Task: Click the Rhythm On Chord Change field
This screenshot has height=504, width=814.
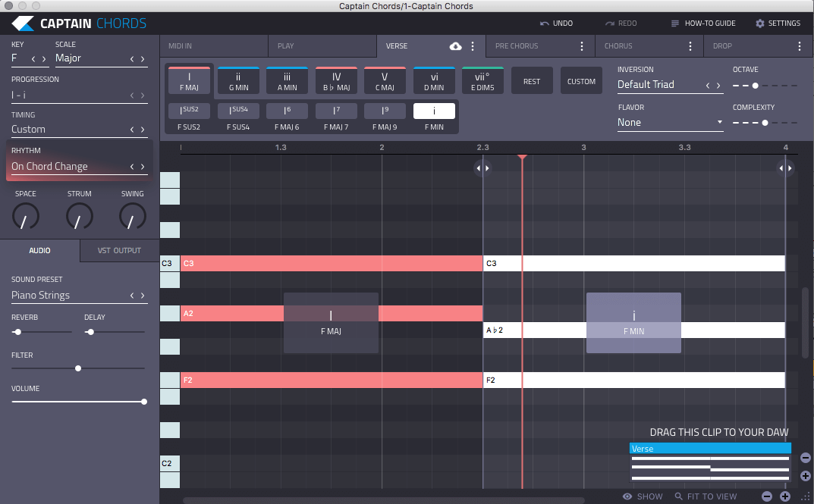Action: 80,167
